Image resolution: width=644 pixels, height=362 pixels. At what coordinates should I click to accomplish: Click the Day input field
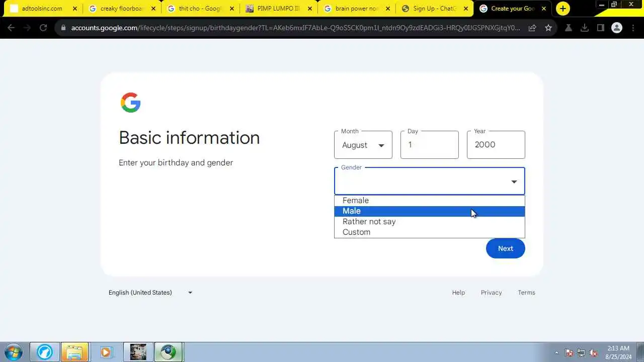click(430, 145)
